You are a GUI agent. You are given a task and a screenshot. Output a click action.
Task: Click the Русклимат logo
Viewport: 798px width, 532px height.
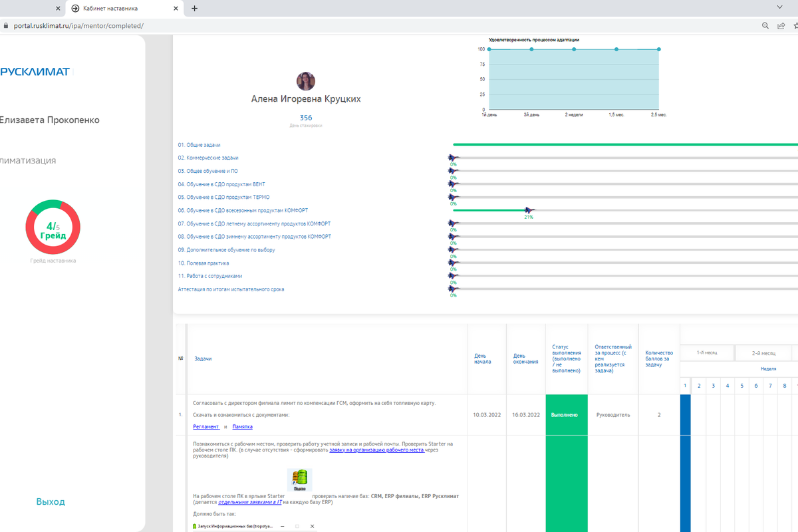coord(35,72)
